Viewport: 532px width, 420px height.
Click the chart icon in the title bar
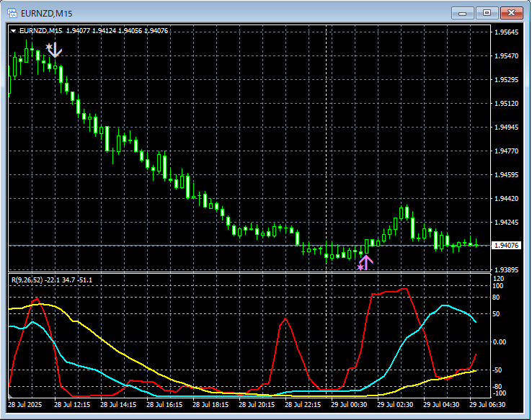12,13
